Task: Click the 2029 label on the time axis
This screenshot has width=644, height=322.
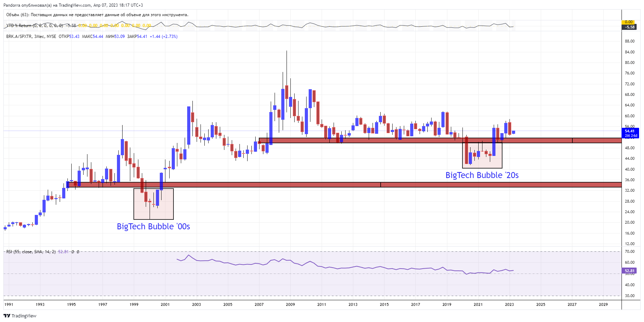Action: click(603, 304)
